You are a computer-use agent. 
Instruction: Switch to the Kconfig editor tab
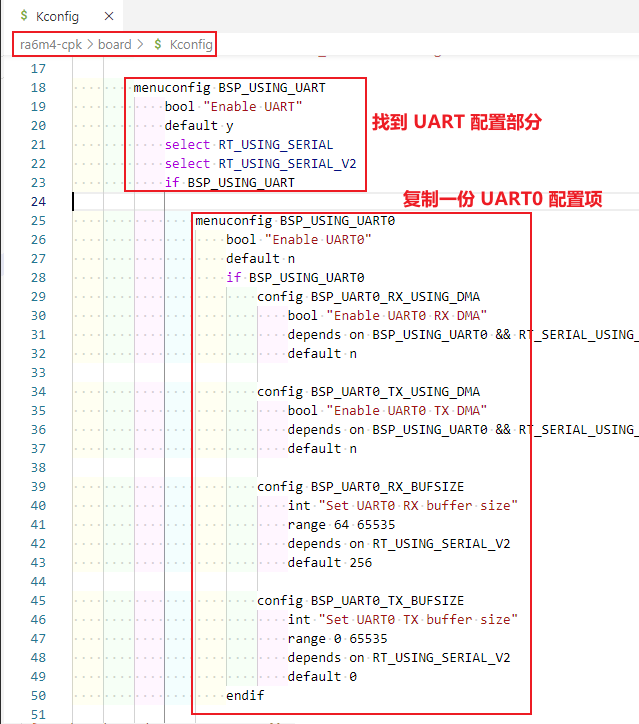click(60, 16)
